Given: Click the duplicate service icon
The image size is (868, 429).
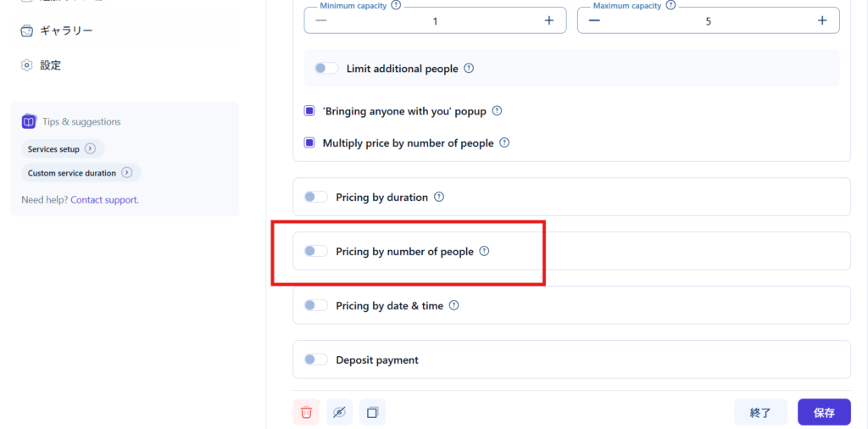Looking at the screenshot, I should (372, 413).
